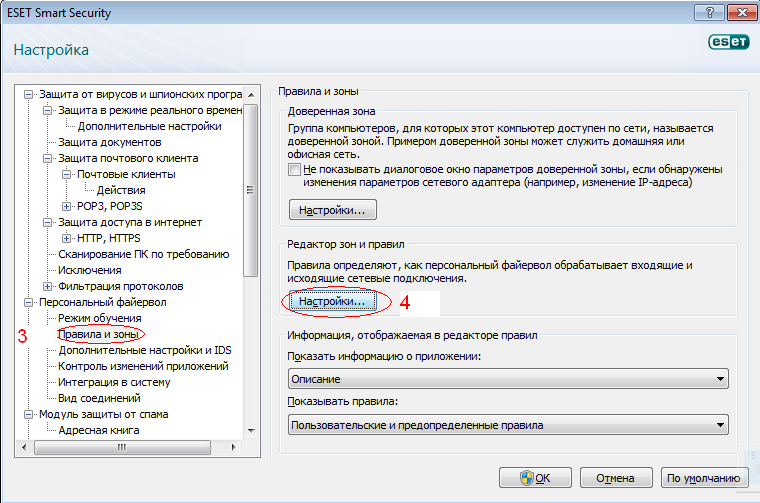Select the 'POP3, POP3S' tree label

pos(110,206)
